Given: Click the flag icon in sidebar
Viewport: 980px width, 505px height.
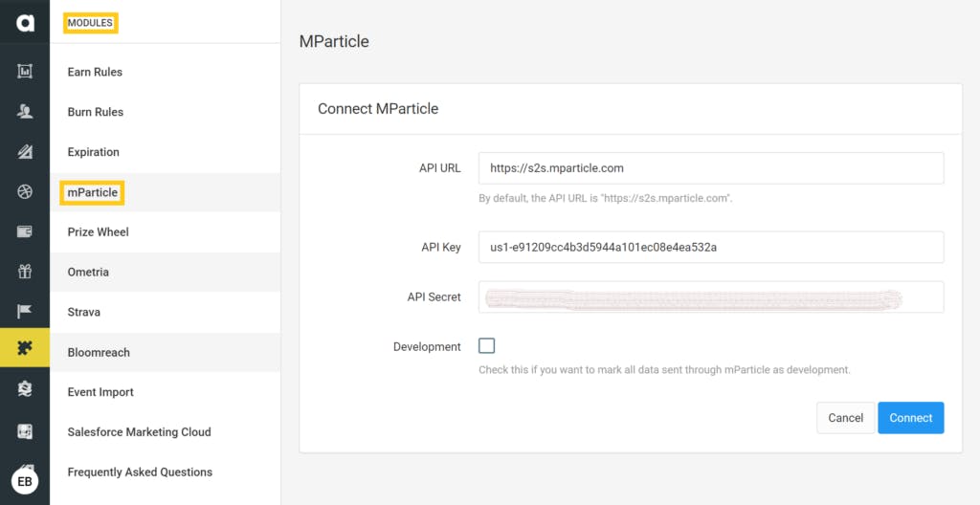Looking at the screenshot, I should coord(25,311).
